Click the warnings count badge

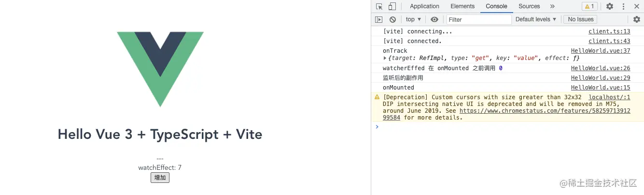point(589,6)
